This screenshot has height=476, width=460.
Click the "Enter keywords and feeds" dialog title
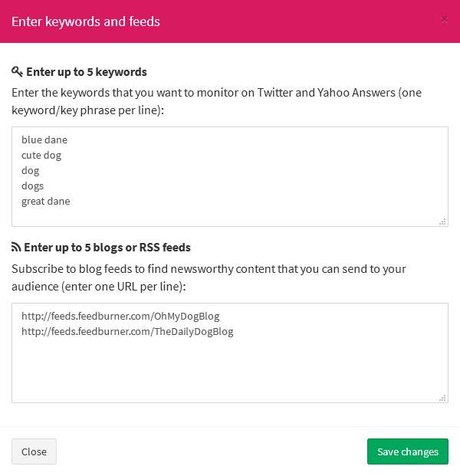[86, 21]
